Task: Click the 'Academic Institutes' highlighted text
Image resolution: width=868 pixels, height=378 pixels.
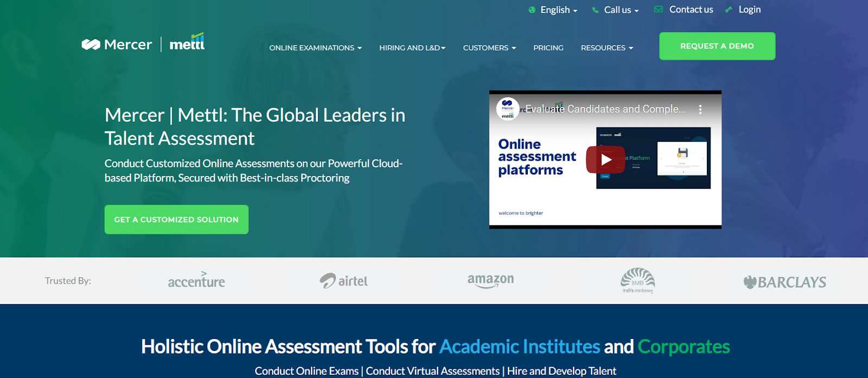Action: pyautogui.click(x=520, y=346)
